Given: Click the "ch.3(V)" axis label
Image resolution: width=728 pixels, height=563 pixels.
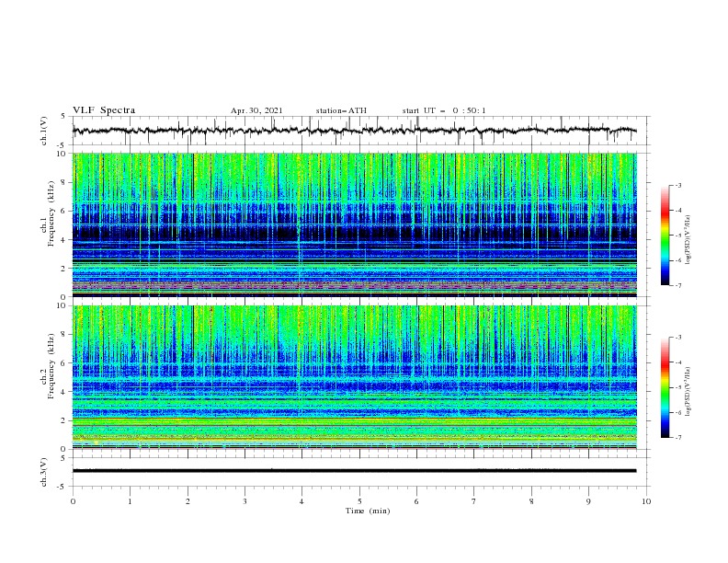Looking at the screenshot, I should pos(44,472).
